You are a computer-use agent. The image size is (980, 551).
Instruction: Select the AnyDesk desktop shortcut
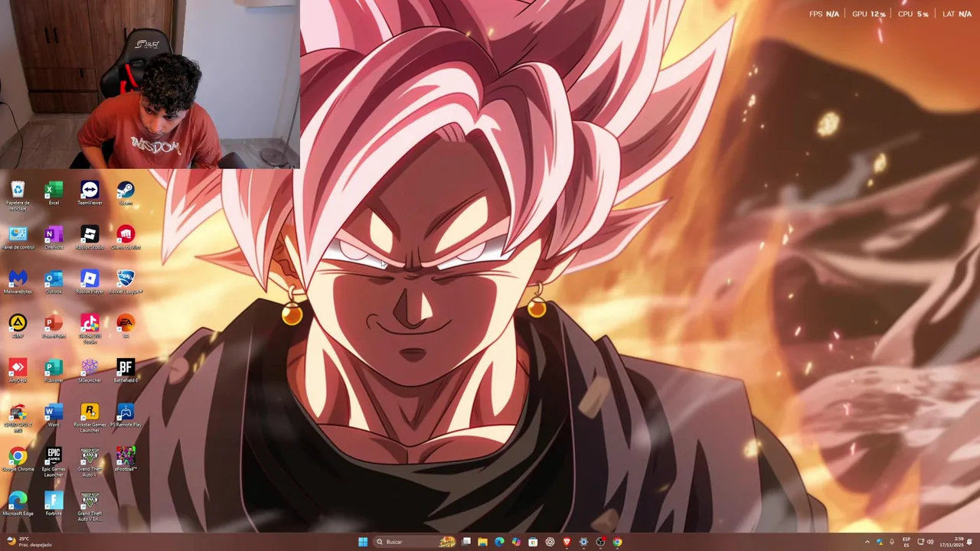[18, 371]
